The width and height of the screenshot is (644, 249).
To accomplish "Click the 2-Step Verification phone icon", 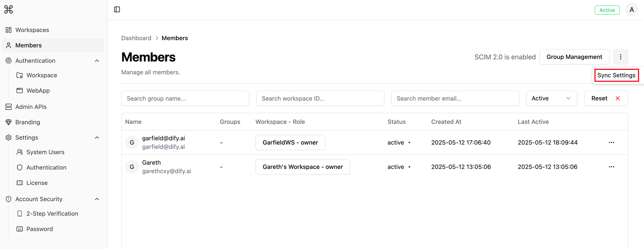I will point(19,214).
